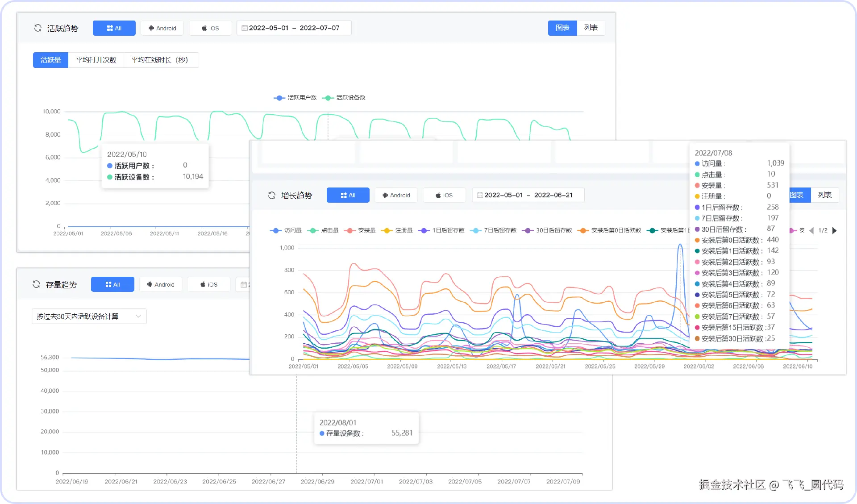857x504 pixels.
Task: Click refresh icon beside 存量趋势 title
Action: [36, 284]
